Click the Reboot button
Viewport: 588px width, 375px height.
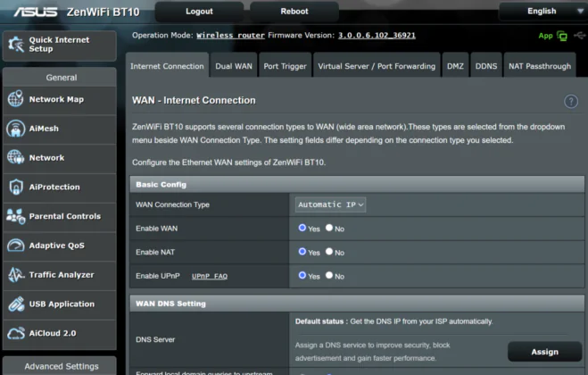[294, 12]
